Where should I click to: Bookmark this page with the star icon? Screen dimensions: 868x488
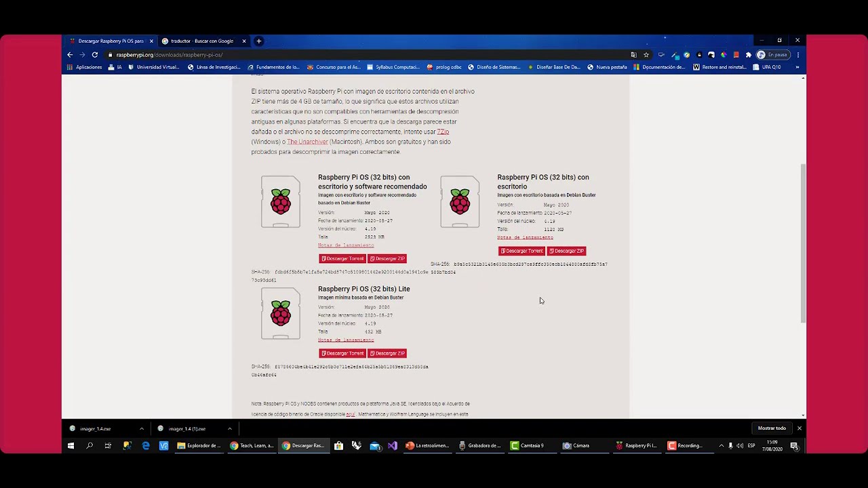tap(646, 55)
